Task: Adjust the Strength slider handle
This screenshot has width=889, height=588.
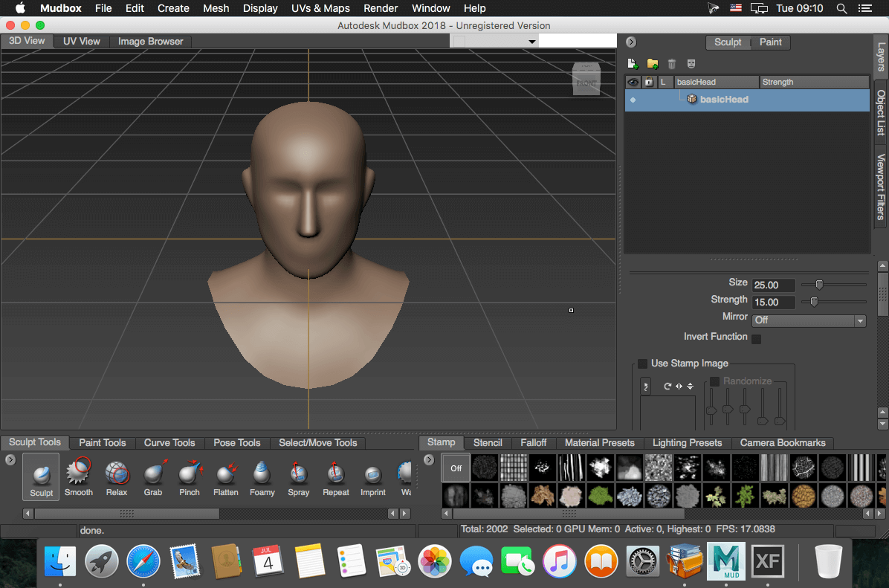Action: (x=814, y=302)
